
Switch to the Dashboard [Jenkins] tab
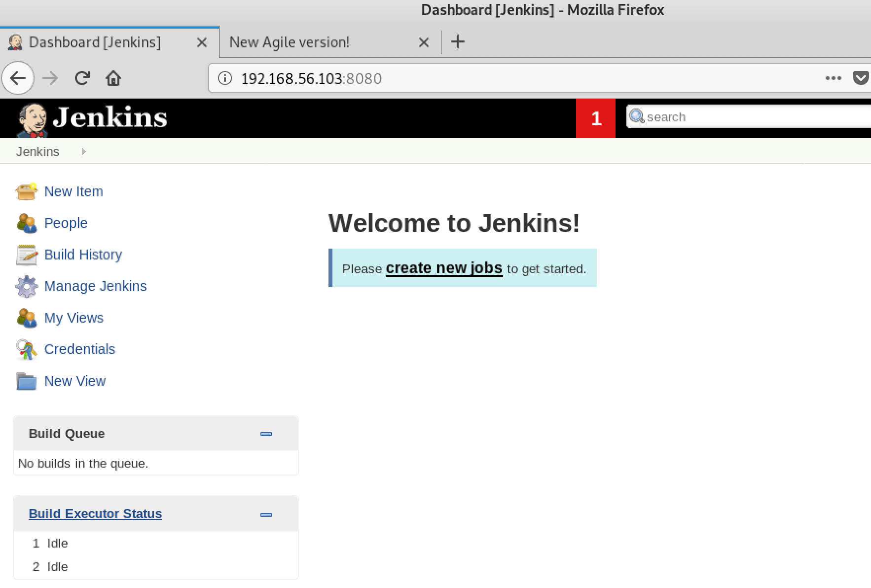(109, 42)
